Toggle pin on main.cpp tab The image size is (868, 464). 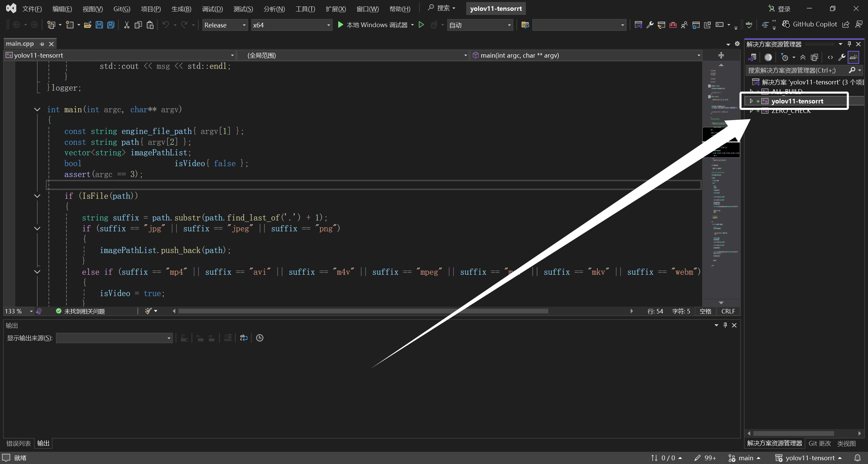click(42, 44)
